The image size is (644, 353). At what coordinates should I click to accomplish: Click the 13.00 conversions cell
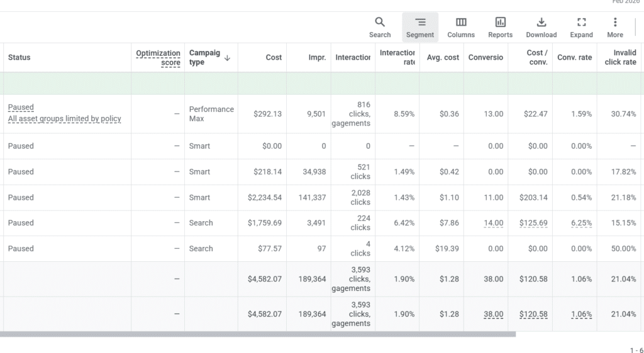point(493,114)
